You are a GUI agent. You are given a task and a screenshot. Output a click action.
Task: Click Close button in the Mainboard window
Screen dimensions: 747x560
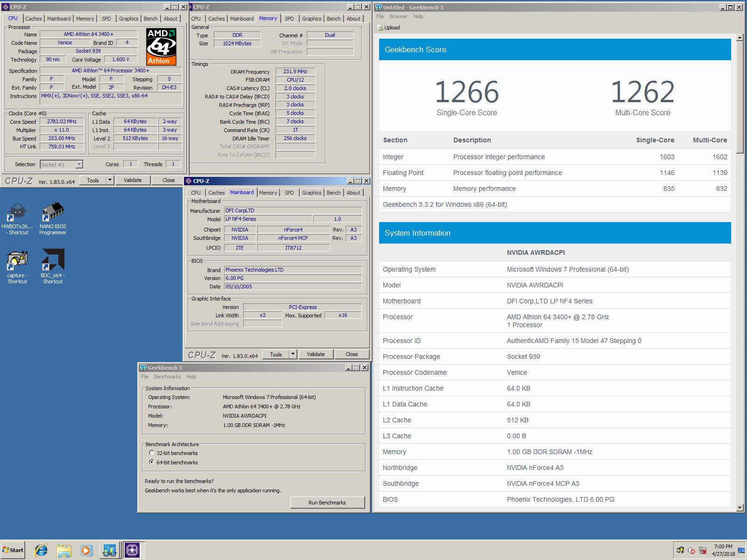352,354
